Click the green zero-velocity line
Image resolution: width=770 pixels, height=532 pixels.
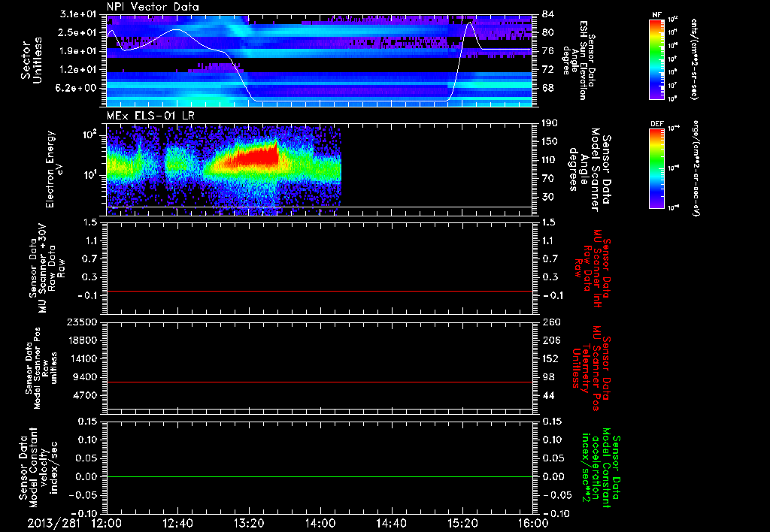[x=320, y=476]
